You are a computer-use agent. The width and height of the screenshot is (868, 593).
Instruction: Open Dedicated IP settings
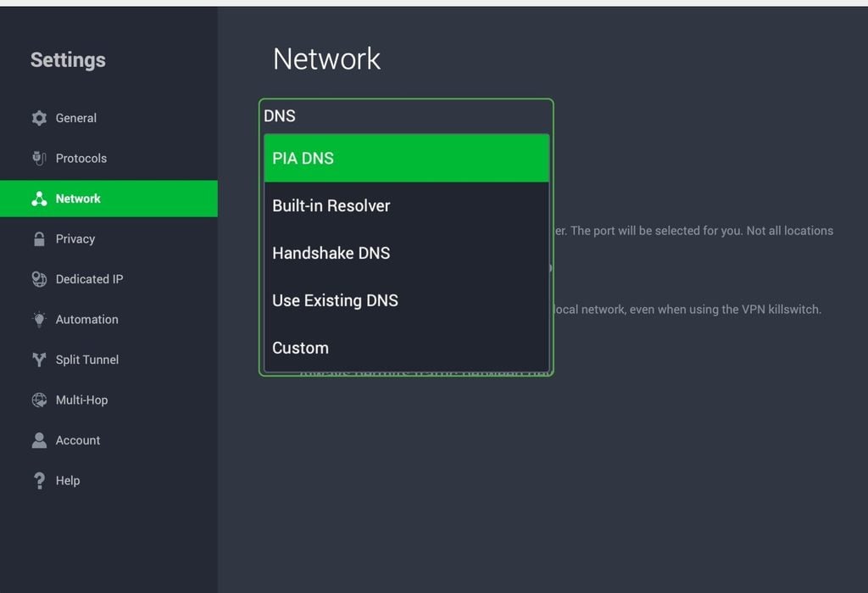[x=108, y=279]
